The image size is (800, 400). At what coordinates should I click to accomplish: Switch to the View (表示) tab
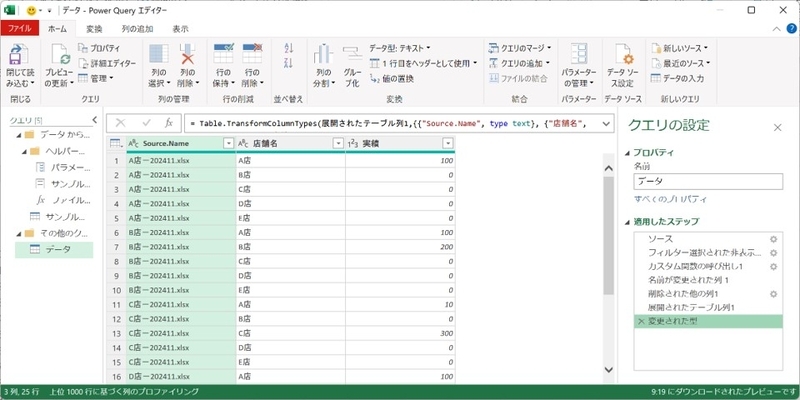(181, 29)
